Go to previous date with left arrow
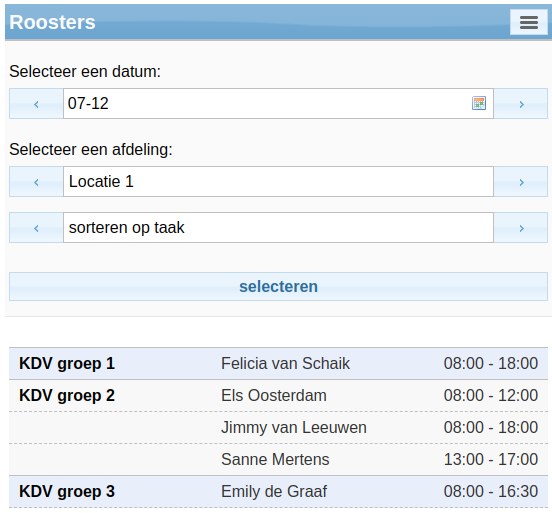Viewport: 552px width, 513px height. point(36,104)
